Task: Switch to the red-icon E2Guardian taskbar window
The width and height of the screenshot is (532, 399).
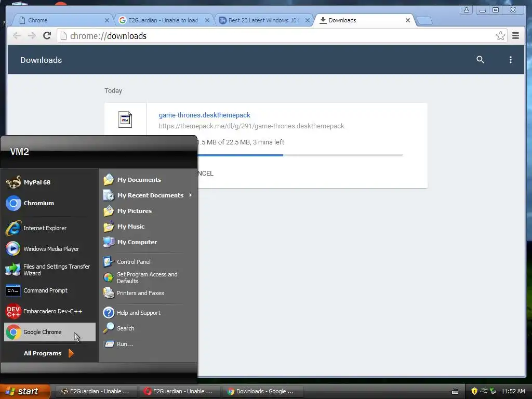Action: click(179, 391)
